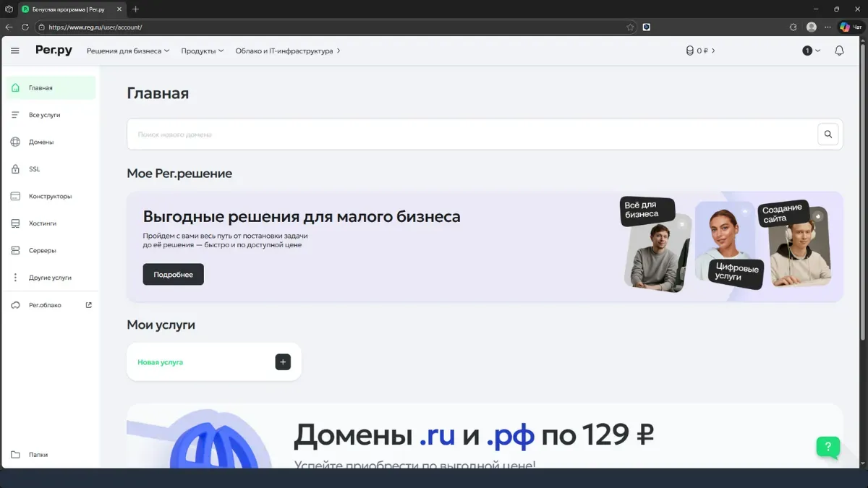Open the Серверы section via its icon
The width and height of the screenshot is (868, 488).
14,250
